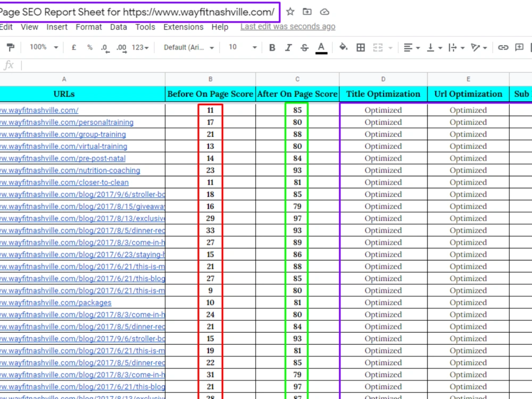Select the 'Url Optimization' header cell
The height and width of the screenshot is (399, 532).
pyautogui.click(x=468, y=94)
